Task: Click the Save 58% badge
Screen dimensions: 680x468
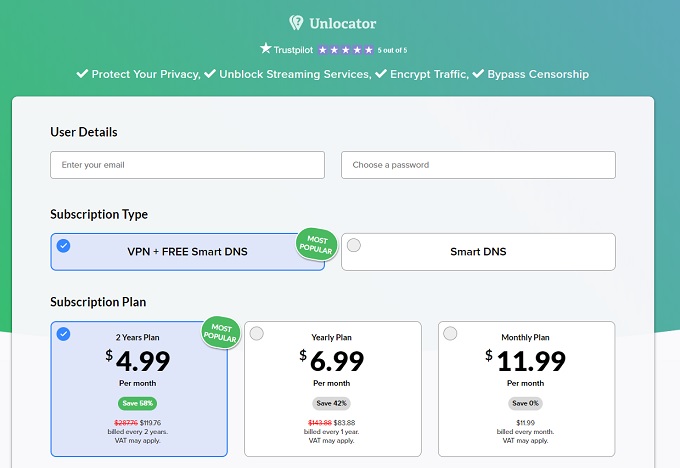Action: [x=138, y=403]
